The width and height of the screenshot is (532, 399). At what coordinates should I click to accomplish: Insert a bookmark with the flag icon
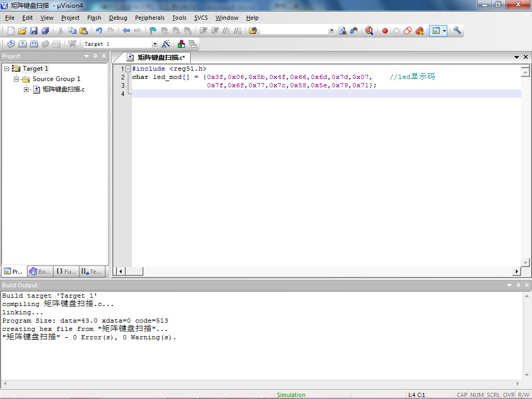point(153,31)
